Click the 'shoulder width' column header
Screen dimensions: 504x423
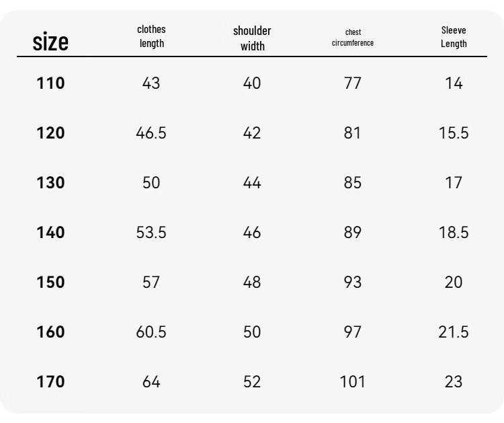pos(252,38)
